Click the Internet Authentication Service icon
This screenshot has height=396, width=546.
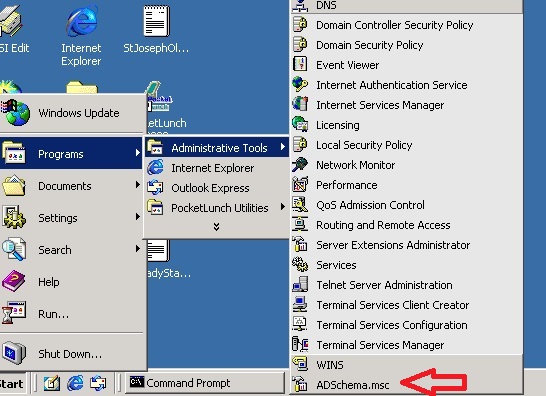coord(300,85)
